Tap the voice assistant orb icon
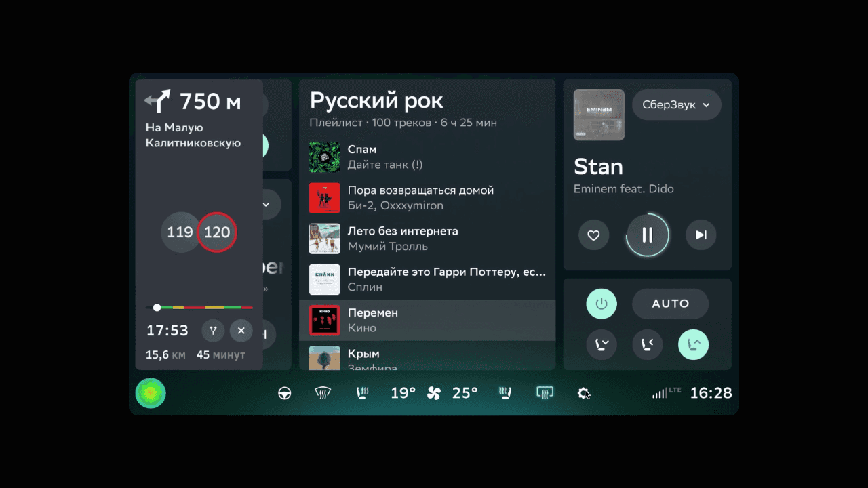Screen dimensions: 868x488 pyautogui.click(x=151, y=393)
